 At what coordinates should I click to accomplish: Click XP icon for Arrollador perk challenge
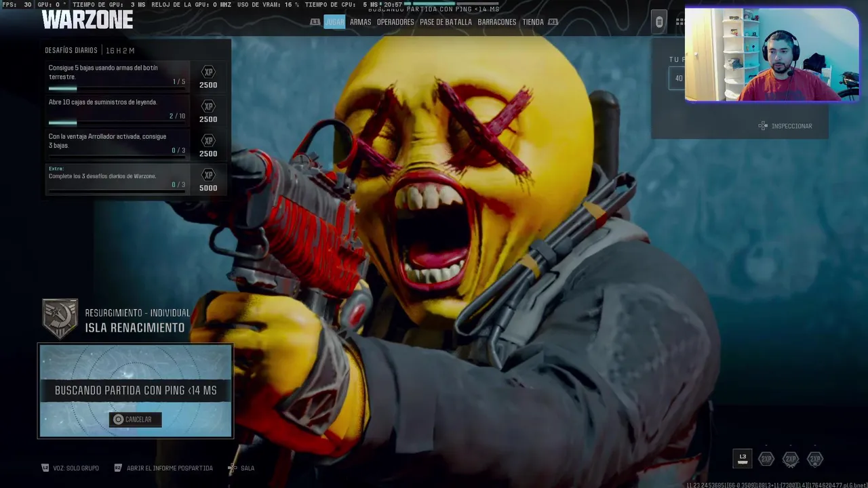click(208, 140)
